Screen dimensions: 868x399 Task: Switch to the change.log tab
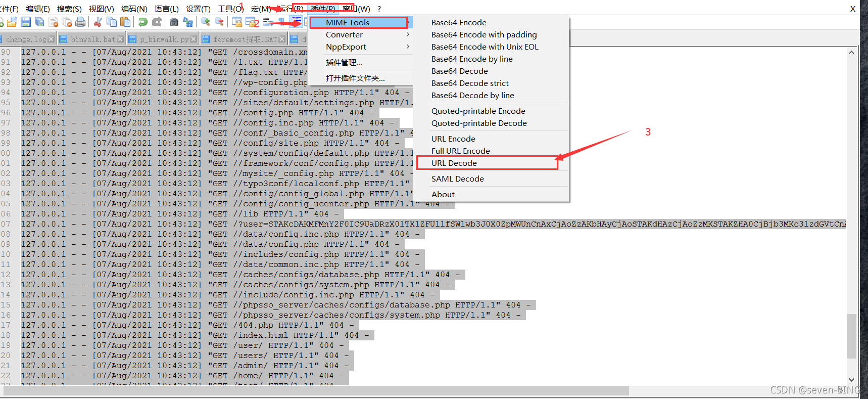coord(26,39)
